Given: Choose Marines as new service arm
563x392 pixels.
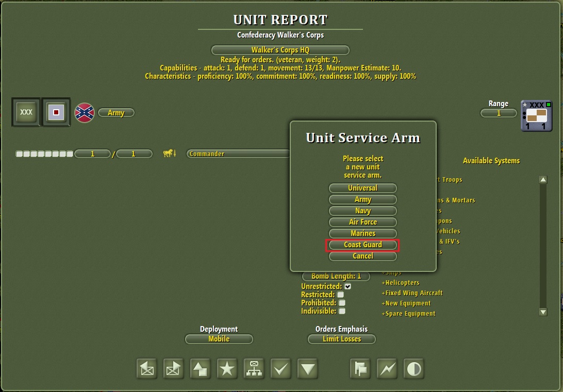Looking at the screenshot, I should click(362, 233).
